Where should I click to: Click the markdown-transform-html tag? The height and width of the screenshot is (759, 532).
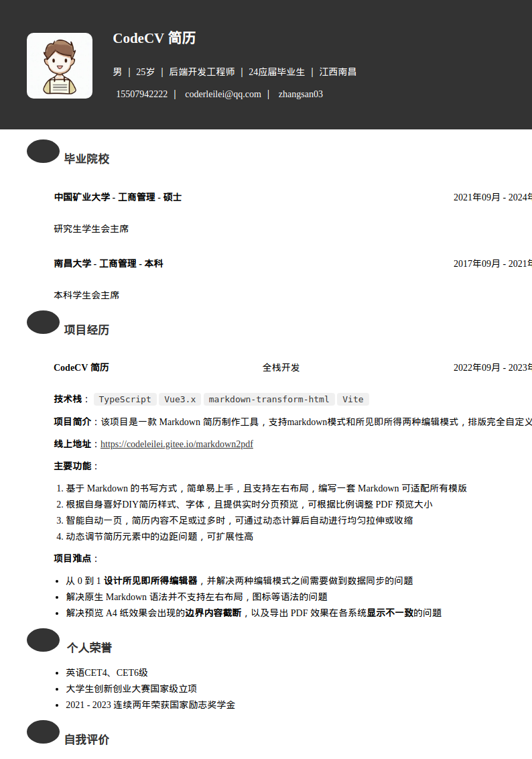[269, 400]
